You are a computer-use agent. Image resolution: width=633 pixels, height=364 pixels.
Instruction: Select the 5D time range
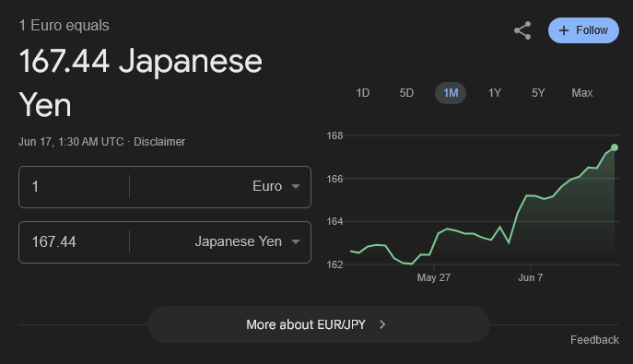[406, 93]
